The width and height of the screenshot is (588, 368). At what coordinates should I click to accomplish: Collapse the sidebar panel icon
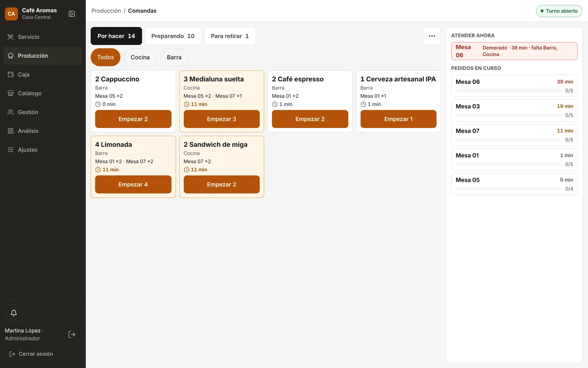(x=72, y=14)
